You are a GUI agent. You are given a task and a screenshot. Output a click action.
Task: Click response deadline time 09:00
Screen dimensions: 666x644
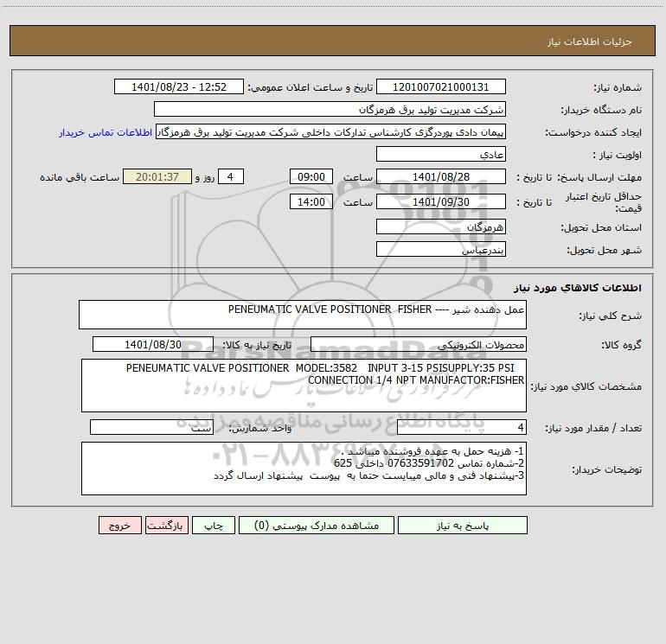[311, 176]
